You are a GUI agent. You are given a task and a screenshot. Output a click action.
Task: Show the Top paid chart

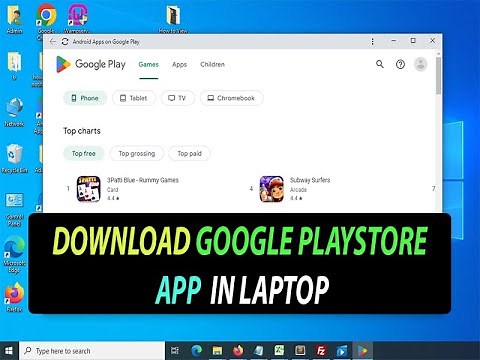click(x=189, y=153)
